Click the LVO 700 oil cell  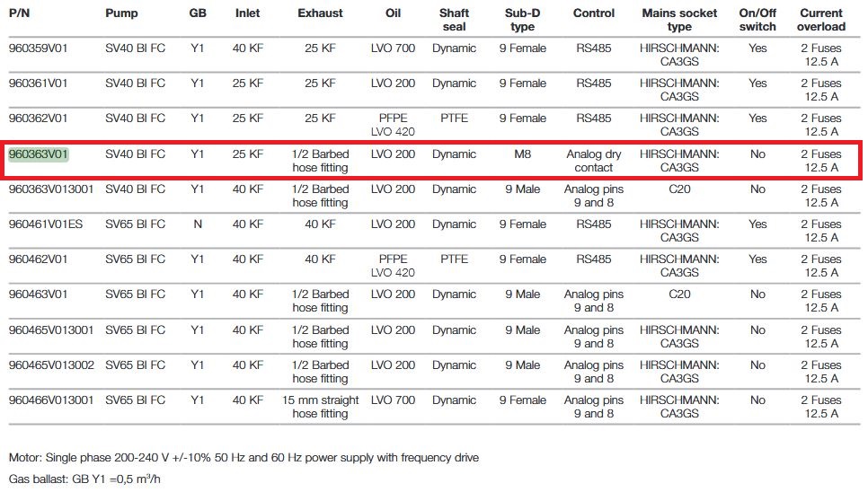coord(393,48)
